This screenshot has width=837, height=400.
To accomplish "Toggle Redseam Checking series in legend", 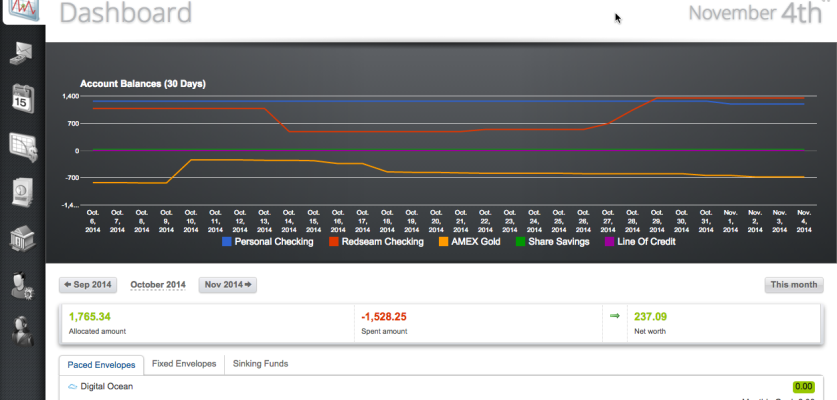I will click(376, 242).
